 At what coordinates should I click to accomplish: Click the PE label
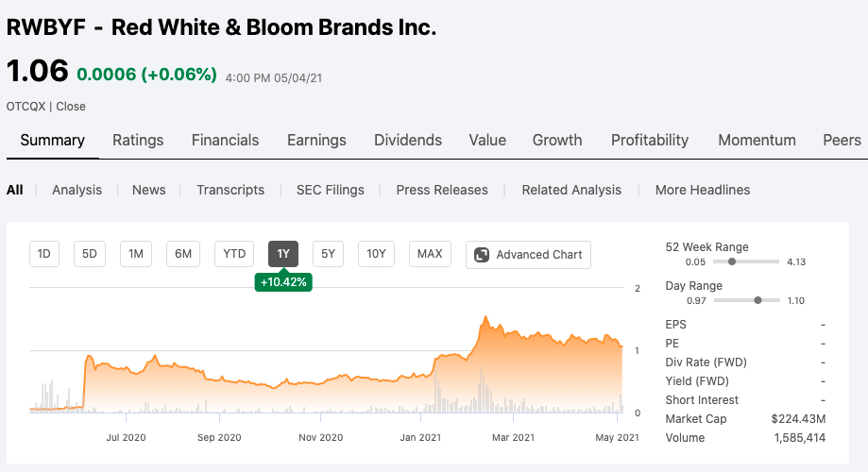[x=672, y=344]
